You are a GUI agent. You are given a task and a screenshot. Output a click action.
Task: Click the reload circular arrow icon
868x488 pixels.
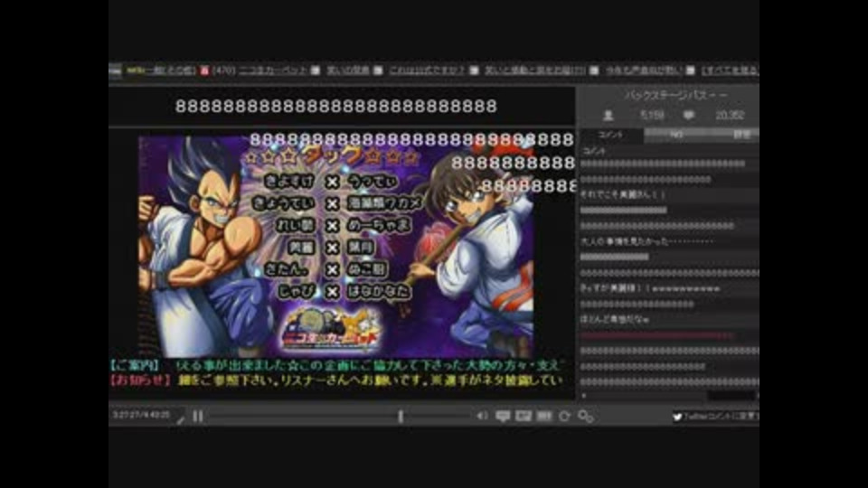click(x=564, y=416)
